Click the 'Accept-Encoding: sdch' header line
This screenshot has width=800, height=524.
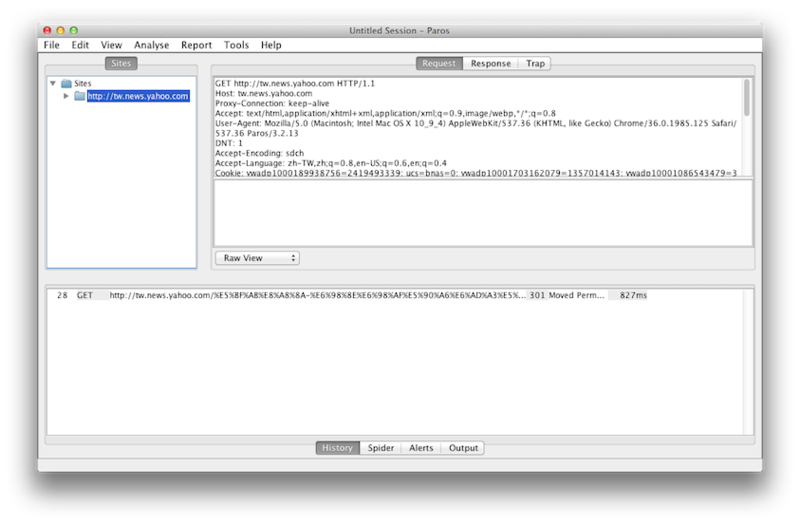click(x=259, y=153)
